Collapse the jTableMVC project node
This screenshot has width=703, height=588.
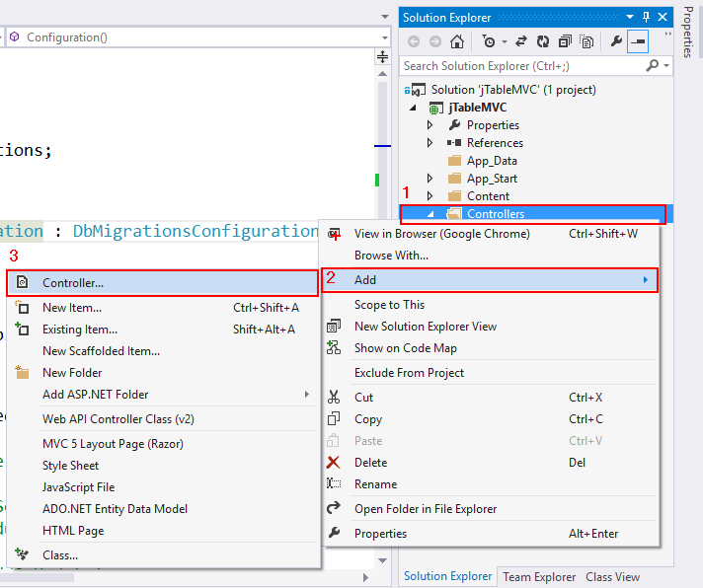(413, 108)
